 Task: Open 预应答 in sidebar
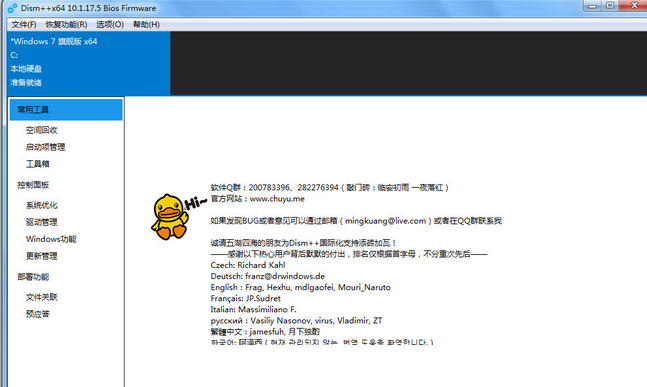tap(38, 314)
